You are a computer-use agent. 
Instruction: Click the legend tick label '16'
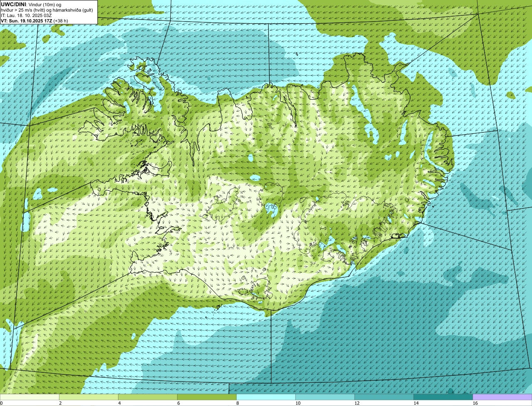pyautogui.click(x=475, y=403)
